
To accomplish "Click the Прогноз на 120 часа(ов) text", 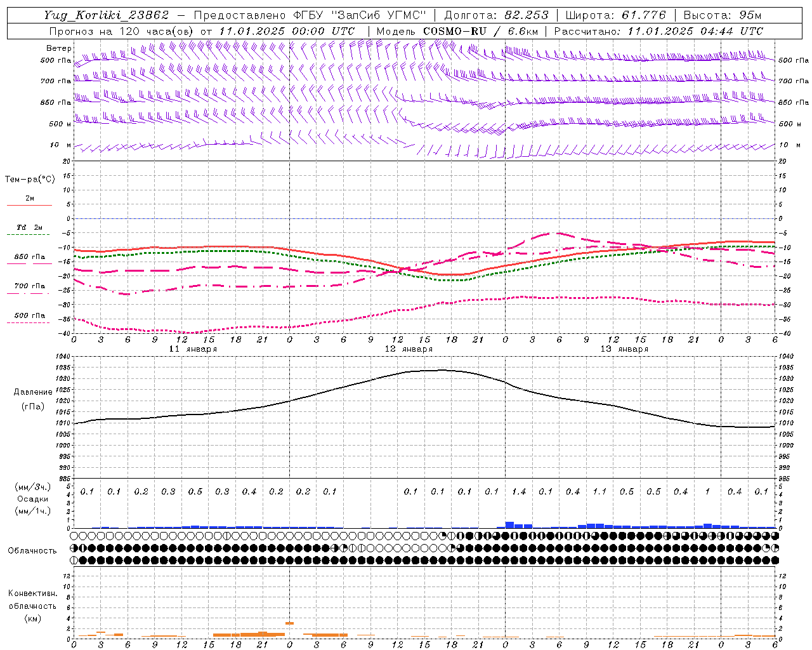I will click(x=121, y=31).
